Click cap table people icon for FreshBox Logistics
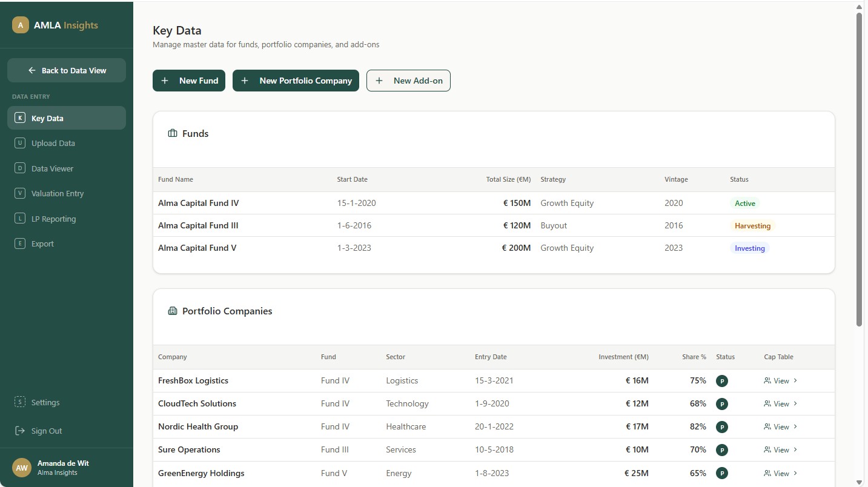Image resolution: width=868 pixels, height=487 pixels. (x=767, y=380)
